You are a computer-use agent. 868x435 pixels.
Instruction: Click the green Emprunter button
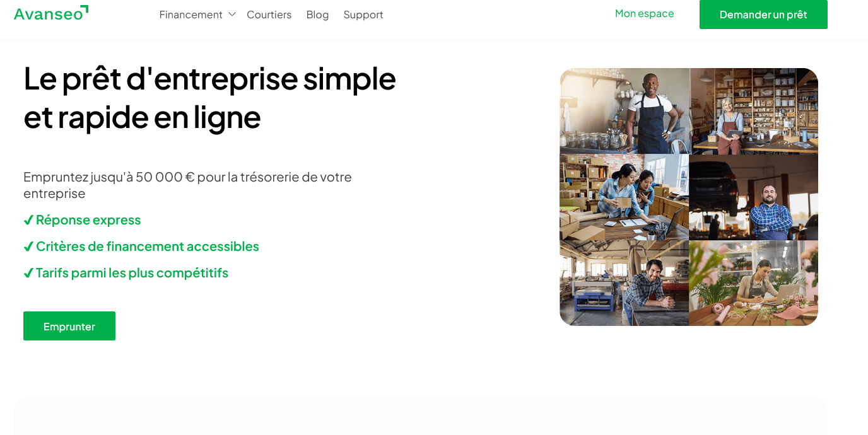[69, 326]
